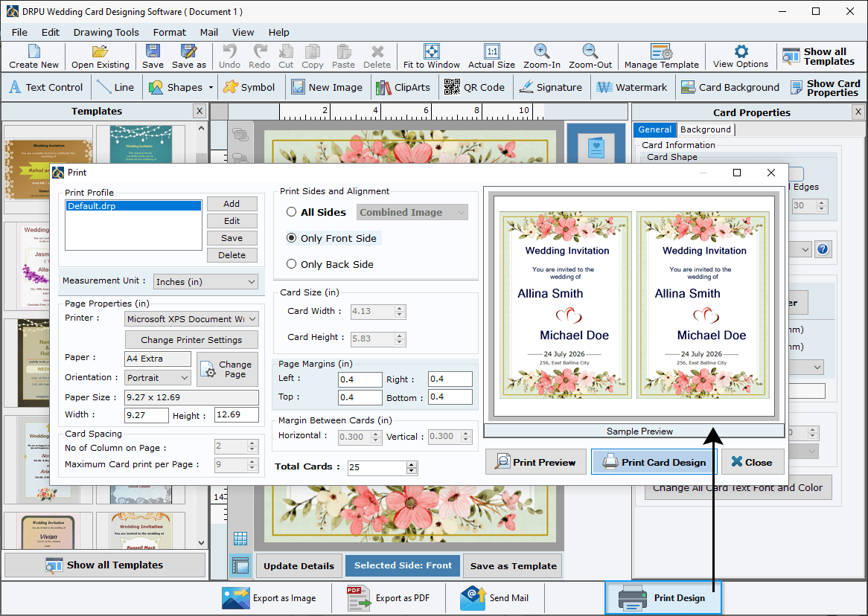Click Edit print profile button
Screen dimensions: 868x616
point(232,221)
